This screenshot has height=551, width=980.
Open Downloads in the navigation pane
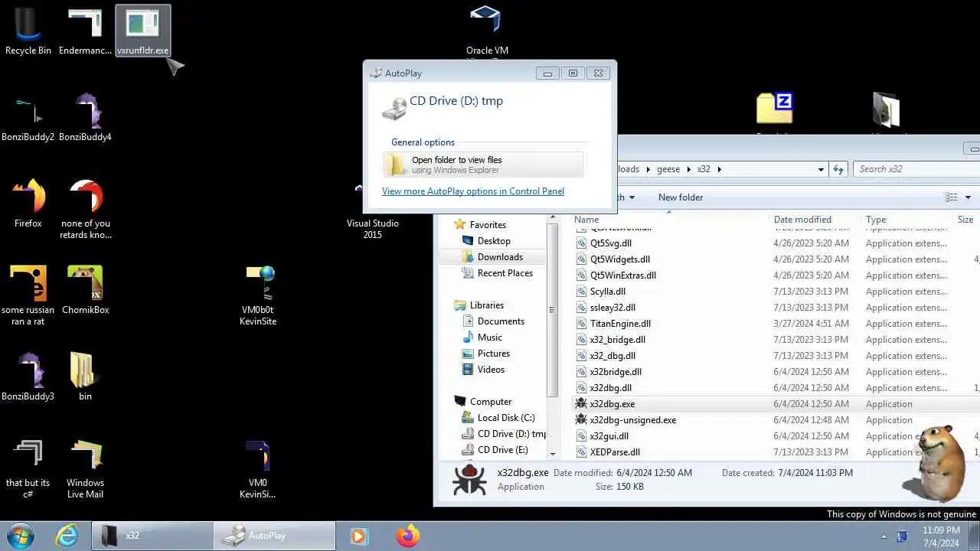click(493, 257)
